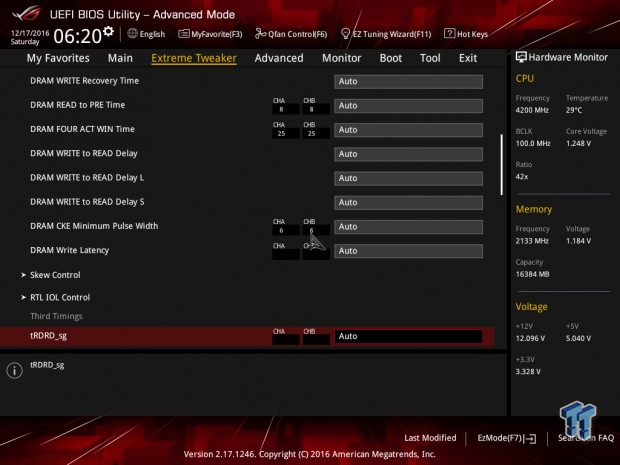Edit DRAM WRITE Recovery Time Auto field
Image resolution: width=620 pixels, height=465 pixels.
[408, 81]
